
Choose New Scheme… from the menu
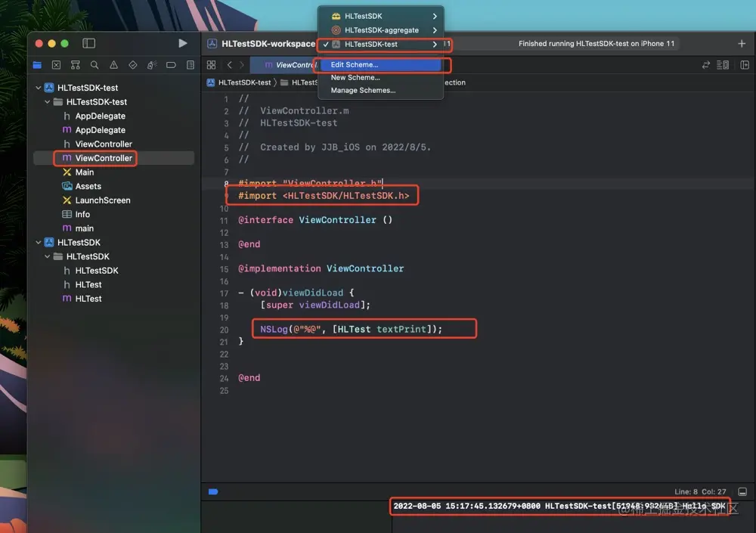[380, 77]
